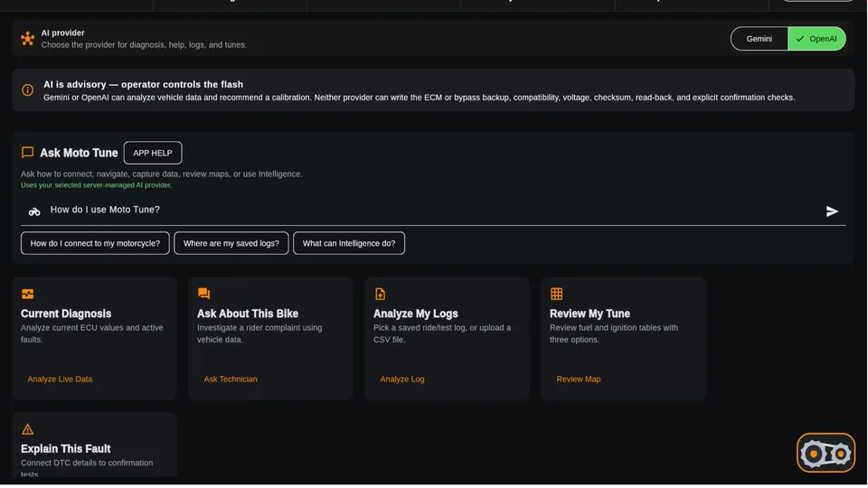Click 'Uses your selected server-managed AI provider' note
The height and width of the screenshot is (488, 868).
tap(97, 185)
